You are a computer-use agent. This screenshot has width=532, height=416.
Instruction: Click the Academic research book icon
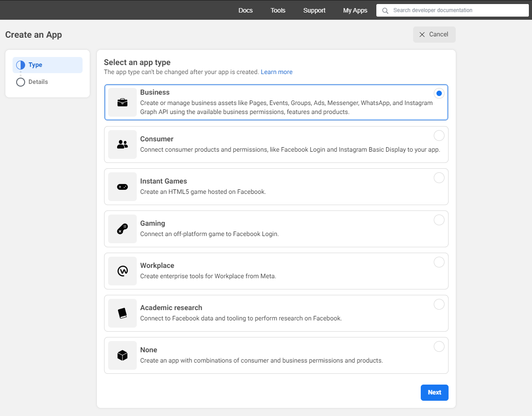[x=122, y=313]
